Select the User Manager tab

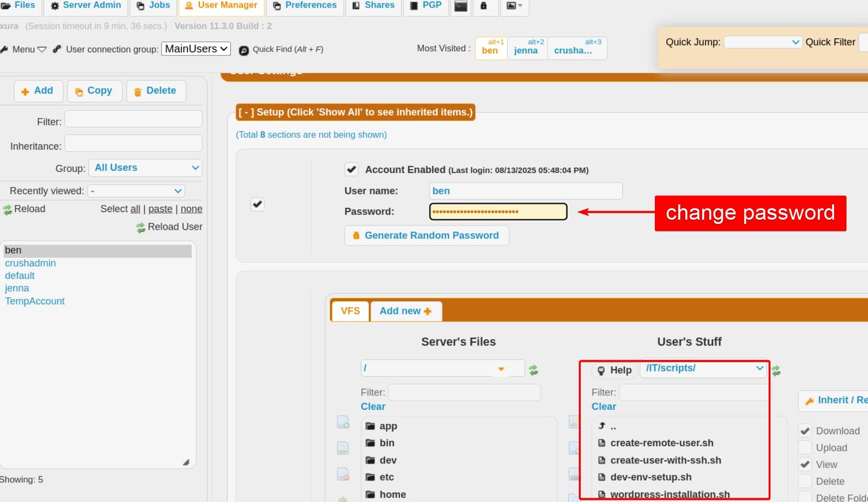(221, 5)
